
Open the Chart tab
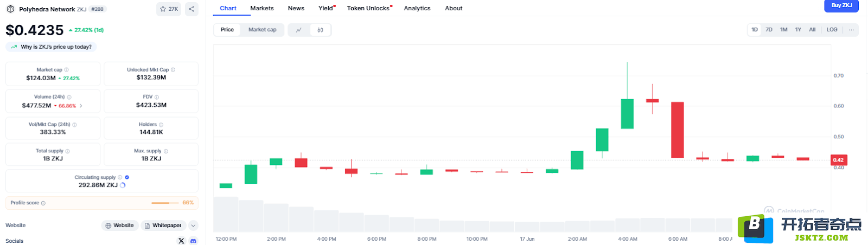tap(228, 8)
